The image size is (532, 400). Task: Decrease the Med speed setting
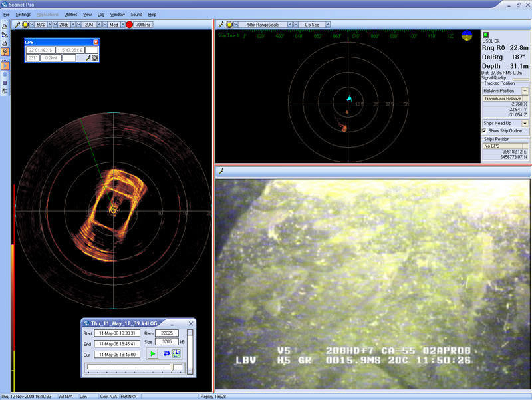coord(105,25)
